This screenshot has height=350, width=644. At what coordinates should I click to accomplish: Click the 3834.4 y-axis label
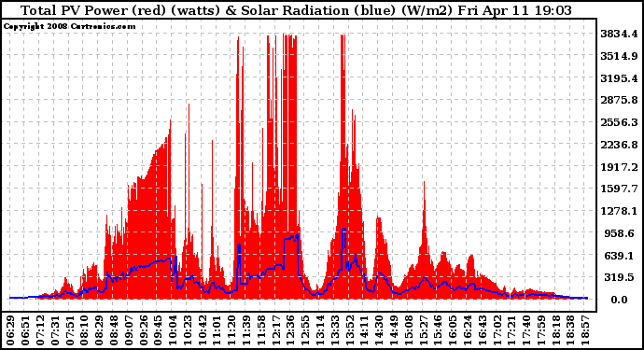click(x=619, y=34)
